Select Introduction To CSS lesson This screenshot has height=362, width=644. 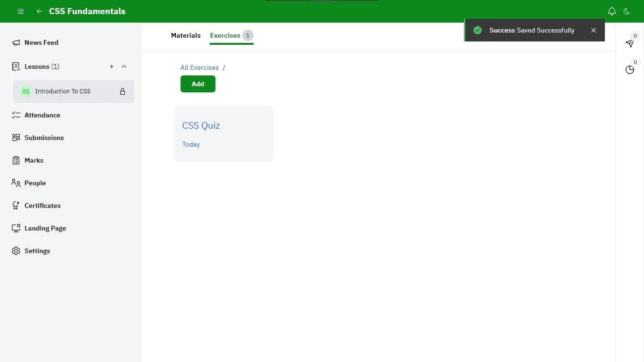coord(63,91)
